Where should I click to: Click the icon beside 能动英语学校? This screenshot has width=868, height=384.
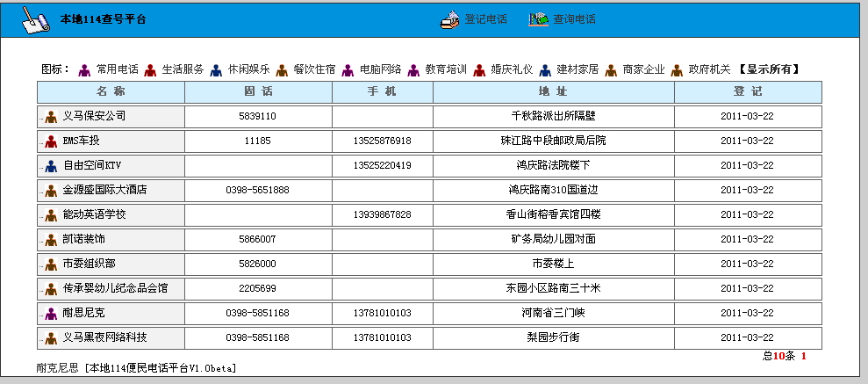pos(52,215)
